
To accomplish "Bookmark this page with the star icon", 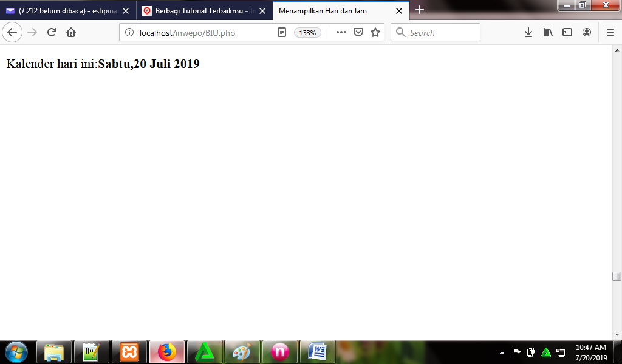I will coord(375,33).
